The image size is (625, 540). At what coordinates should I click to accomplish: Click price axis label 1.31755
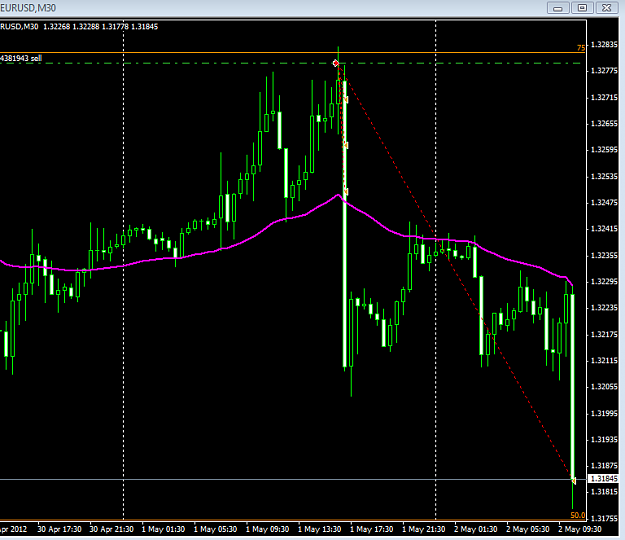604,518
